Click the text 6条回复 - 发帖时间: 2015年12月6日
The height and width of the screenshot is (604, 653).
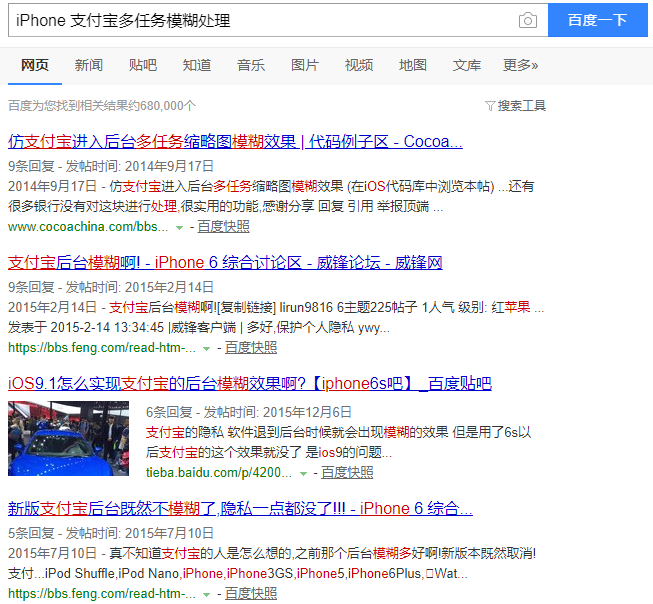pyautogui.click(x=249, y=412)
